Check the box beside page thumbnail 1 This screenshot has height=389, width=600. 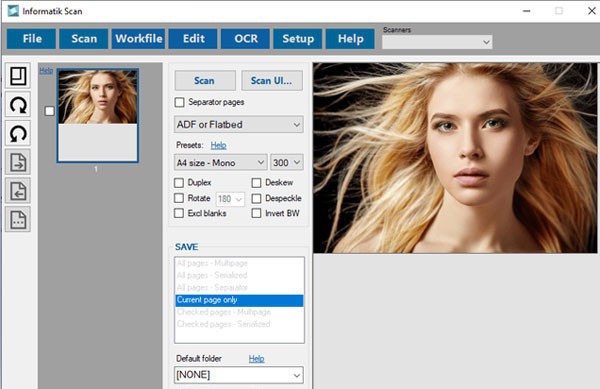pyautogui.click(x=49, y=111)
